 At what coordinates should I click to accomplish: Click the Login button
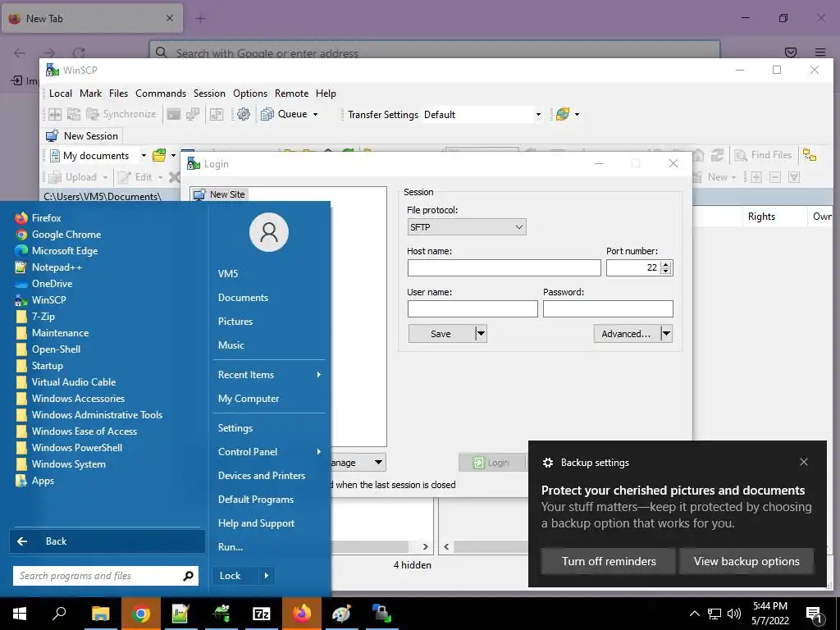(x=491, y=463)
